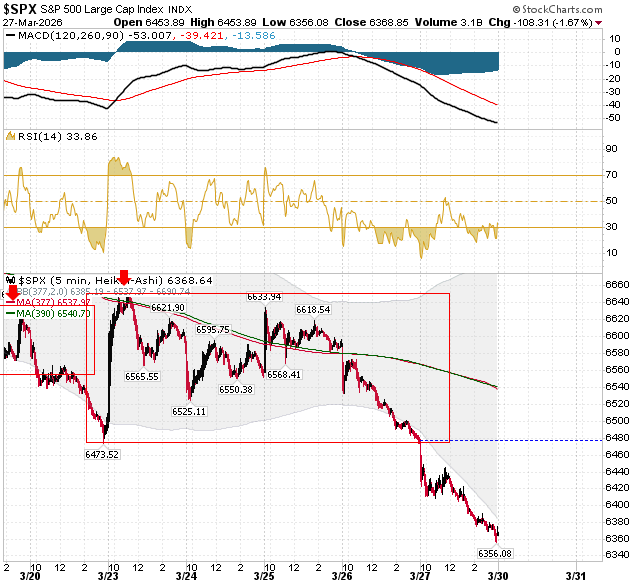Click the 6473.52 low price label

pos(102,454)
